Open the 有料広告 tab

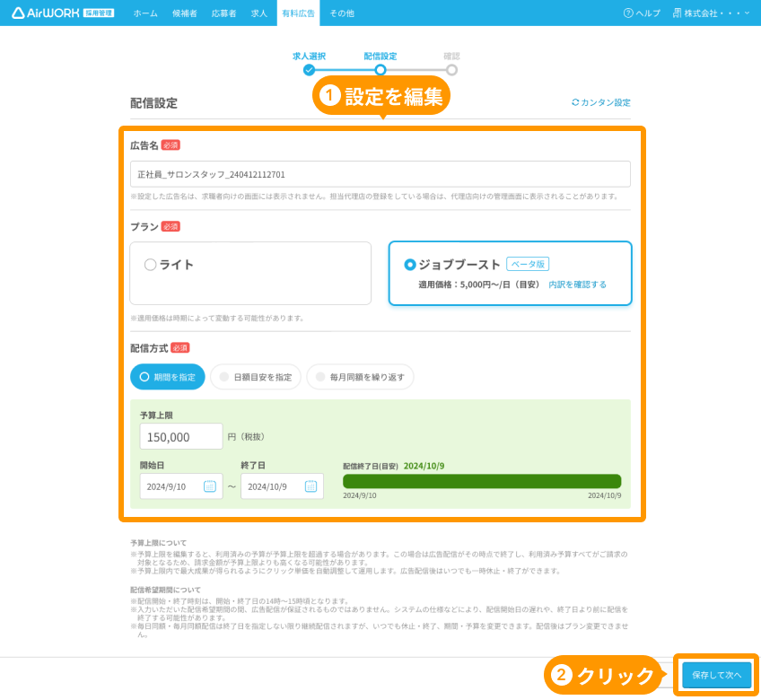(x=299, y=13)
